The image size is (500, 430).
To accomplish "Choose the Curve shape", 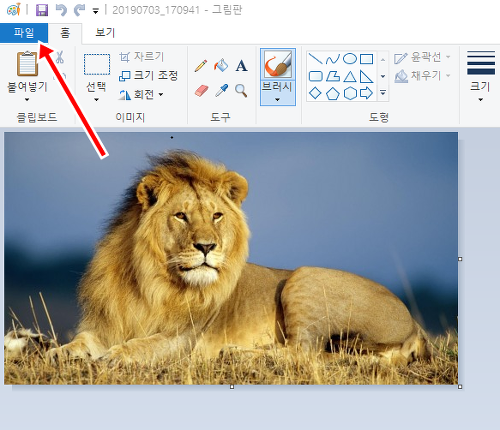I will [x=333, y=59].
